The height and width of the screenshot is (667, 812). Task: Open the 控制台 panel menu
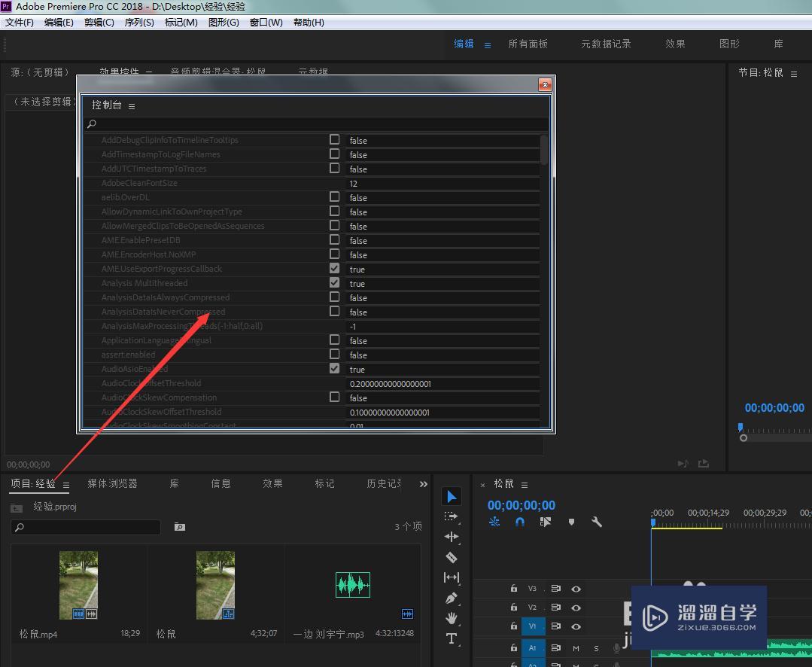[132, 106]
